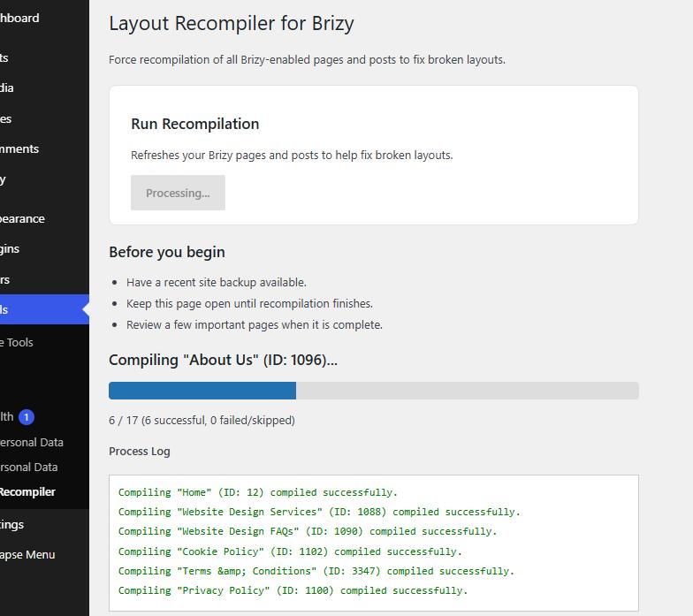
Task: Click "Have a recent site backup available" bullet
Action: [x=216, y=283]
